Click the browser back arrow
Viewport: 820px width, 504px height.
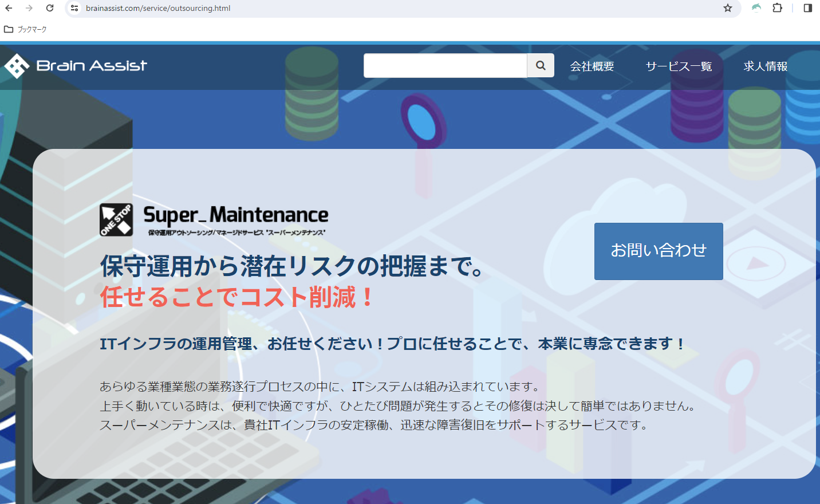point(9,8)
